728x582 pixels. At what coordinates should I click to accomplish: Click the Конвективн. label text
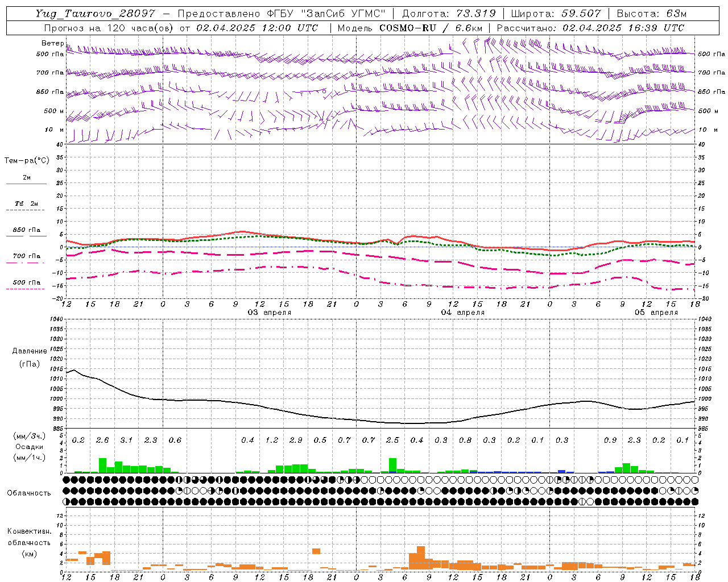(29, 531)
